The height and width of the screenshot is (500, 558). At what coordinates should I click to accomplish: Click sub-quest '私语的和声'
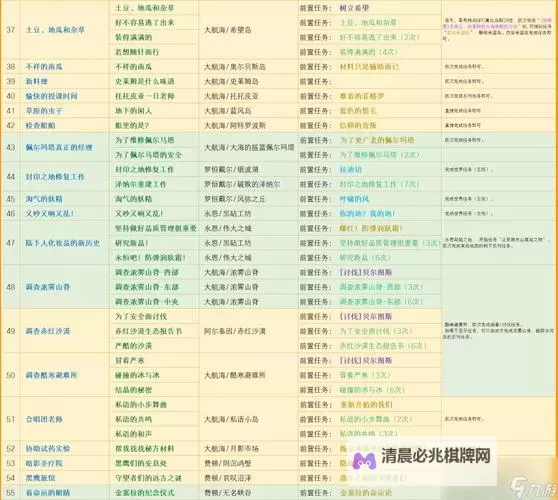pyautogui.click(x=133, y=434)
